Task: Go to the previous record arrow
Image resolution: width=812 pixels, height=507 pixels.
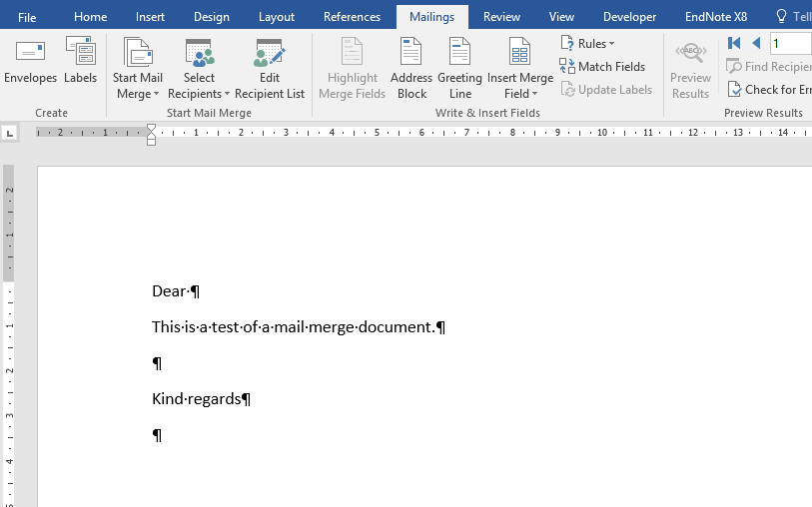Action: [756, 43]
